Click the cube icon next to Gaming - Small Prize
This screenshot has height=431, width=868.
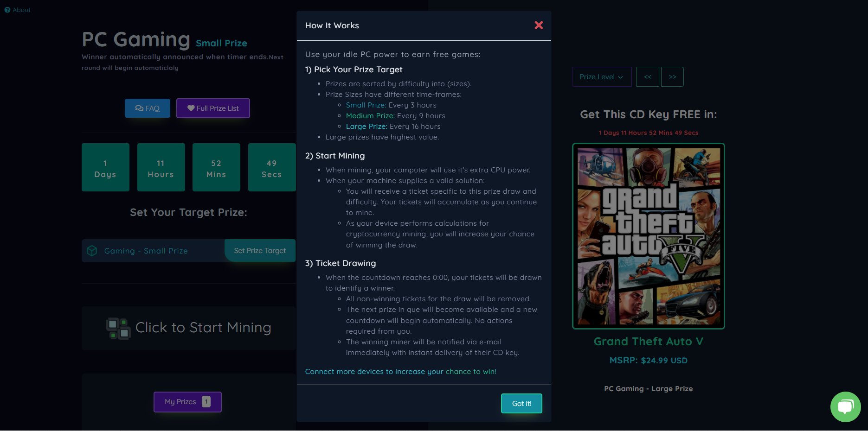point(92,250)
